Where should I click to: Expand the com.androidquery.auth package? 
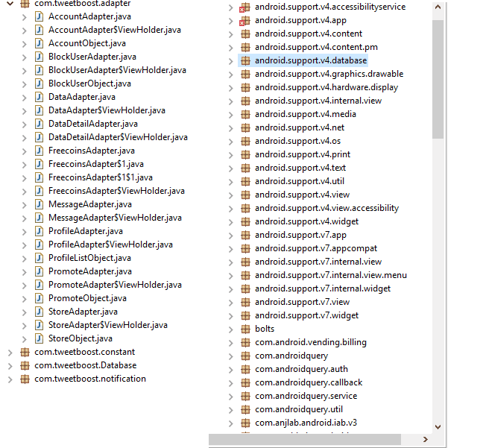click(x=230, y=369)
